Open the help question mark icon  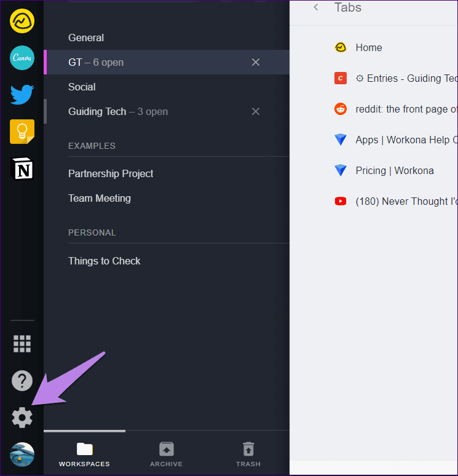coord(22,381)
